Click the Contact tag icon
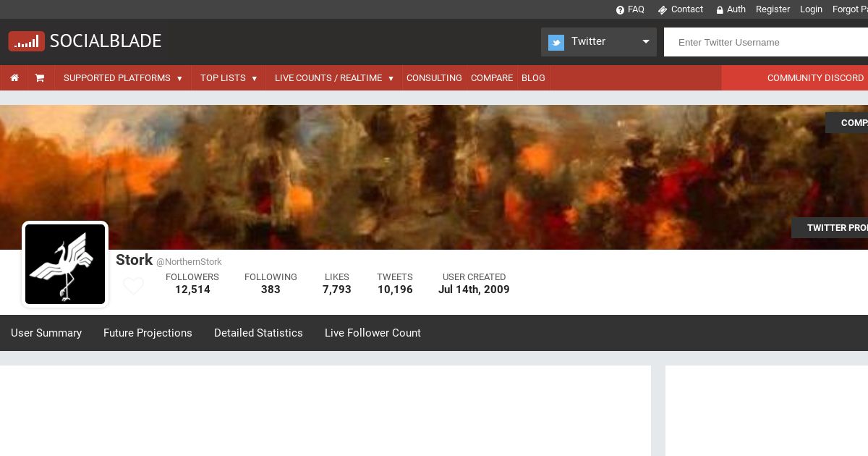 [662, 9]
